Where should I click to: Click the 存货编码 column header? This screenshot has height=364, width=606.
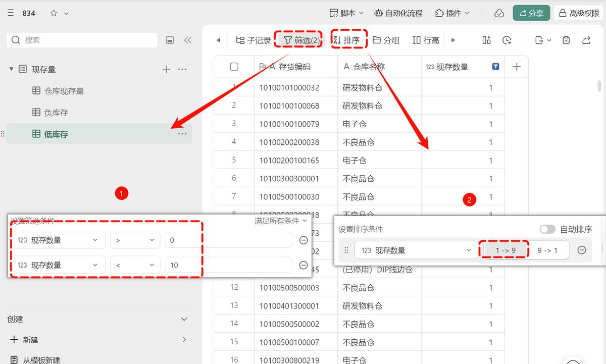point(296,67)
